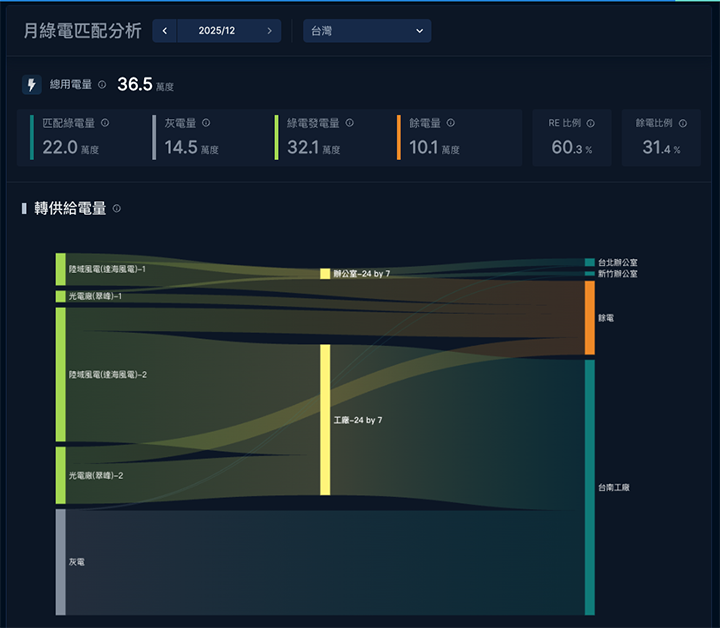The width and height of the screenshot is (720, 628).
Task: Click the info icon beside 總用電量
Action: click(102, 85)
